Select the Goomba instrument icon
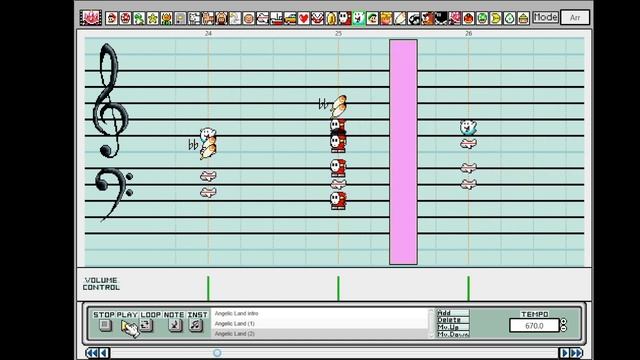Image resolution: width=640 pixels, height=360 pixels. (x=427, y=18)
